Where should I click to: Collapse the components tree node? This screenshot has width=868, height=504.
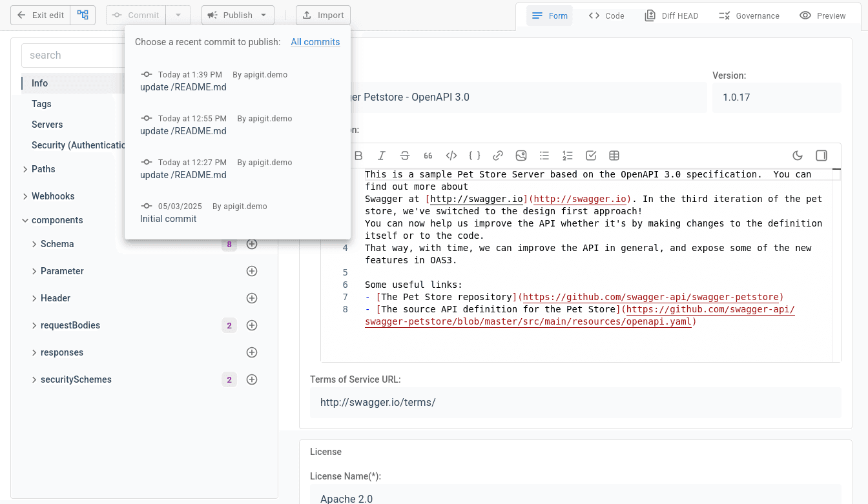click(25, 220)
